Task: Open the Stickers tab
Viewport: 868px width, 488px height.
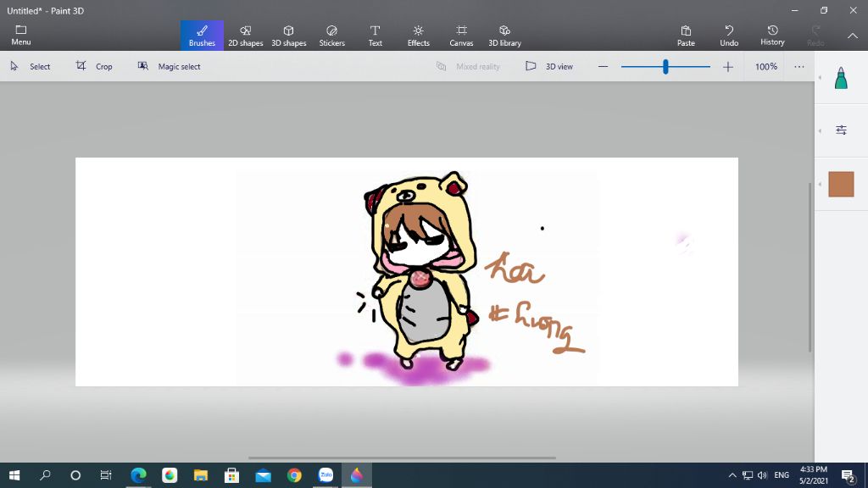Action: 331,36
